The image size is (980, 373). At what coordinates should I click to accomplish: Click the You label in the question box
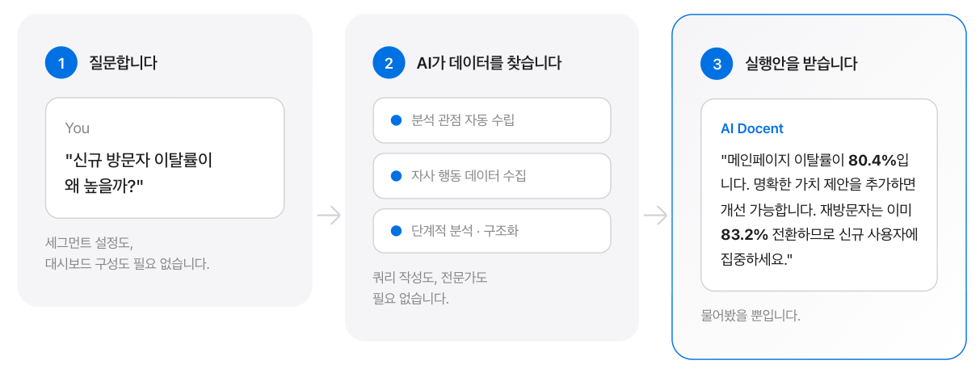[78, 128]
